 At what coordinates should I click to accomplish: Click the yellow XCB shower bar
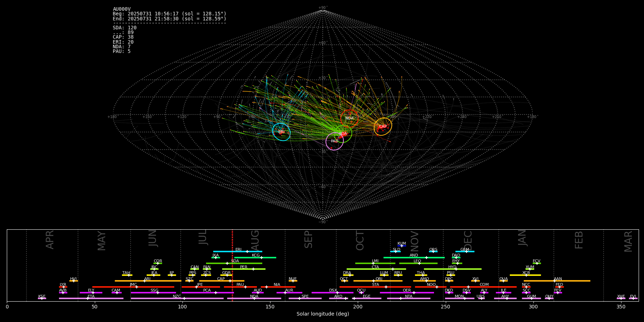(x=525, y=275)
